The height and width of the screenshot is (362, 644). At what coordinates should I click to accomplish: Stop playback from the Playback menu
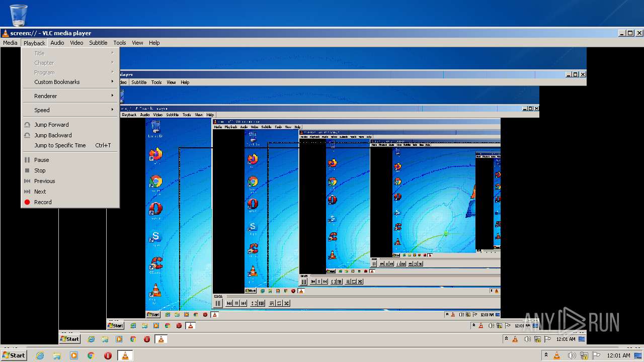click(70, 170)
